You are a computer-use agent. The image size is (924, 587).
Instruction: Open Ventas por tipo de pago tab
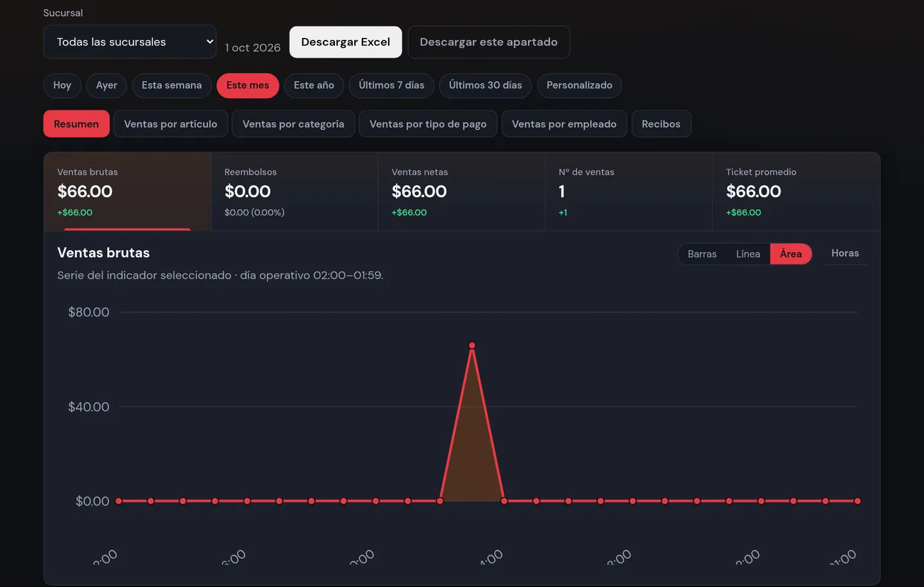428,124
